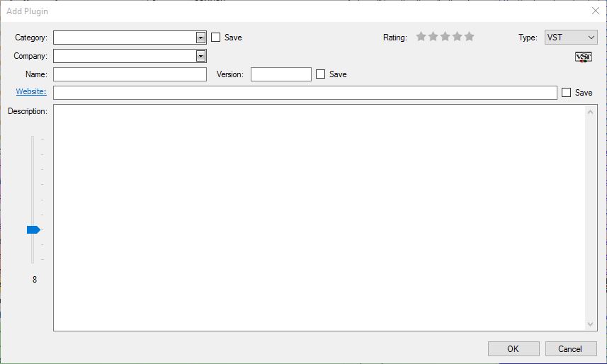607x364 pixels.
Task: Click in the Name input field
Action: [x=130, y=74]
